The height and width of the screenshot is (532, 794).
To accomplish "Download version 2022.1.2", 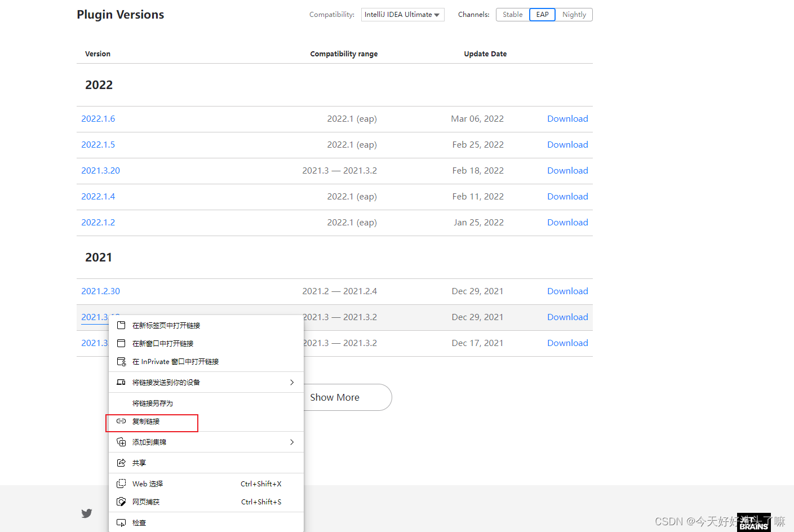I will coord(567,222).
